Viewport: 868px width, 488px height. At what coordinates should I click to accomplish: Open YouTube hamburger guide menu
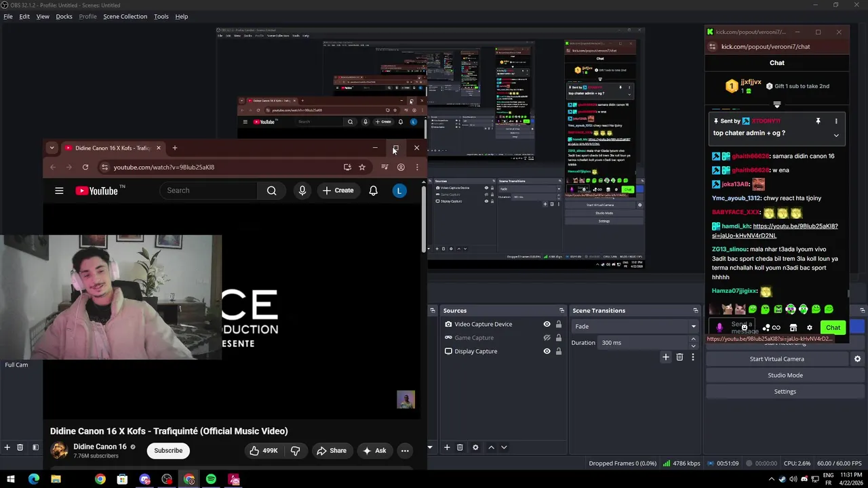coord(59,191)
